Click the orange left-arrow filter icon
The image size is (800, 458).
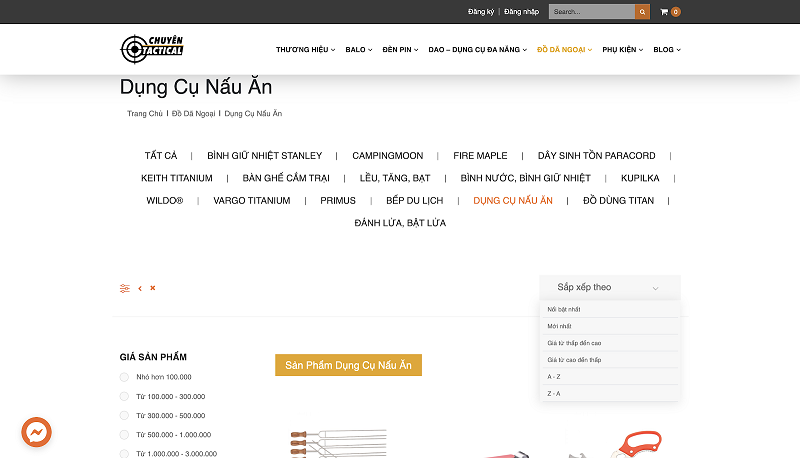tap(140, 289)
